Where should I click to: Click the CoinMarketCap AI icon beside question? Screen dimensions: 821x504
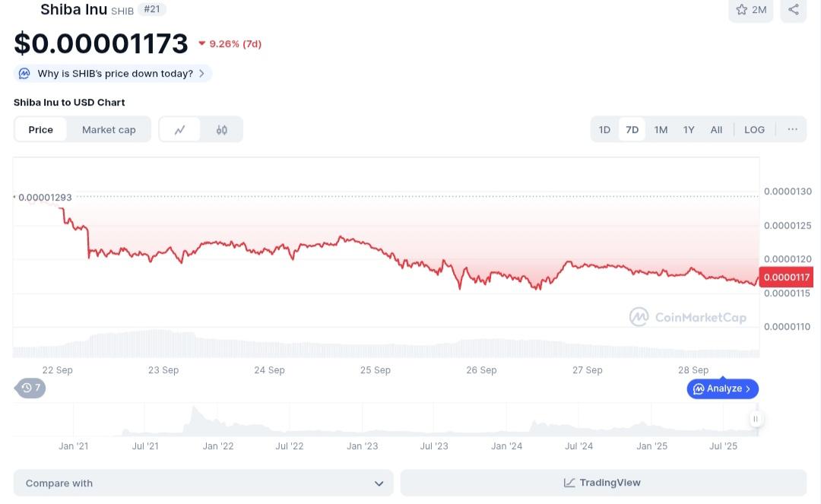[24, 74]
